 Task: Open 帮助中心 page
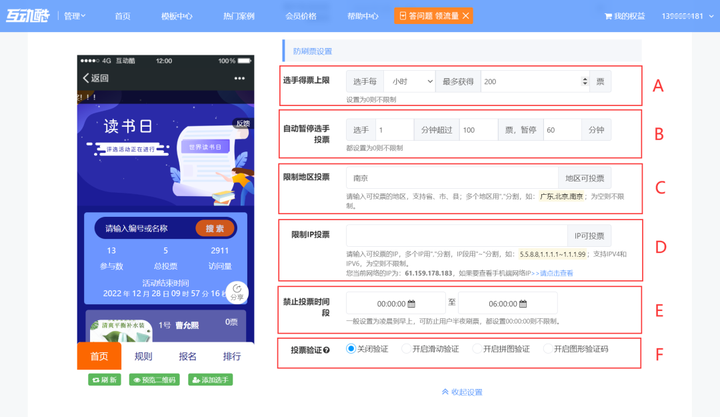363,16
